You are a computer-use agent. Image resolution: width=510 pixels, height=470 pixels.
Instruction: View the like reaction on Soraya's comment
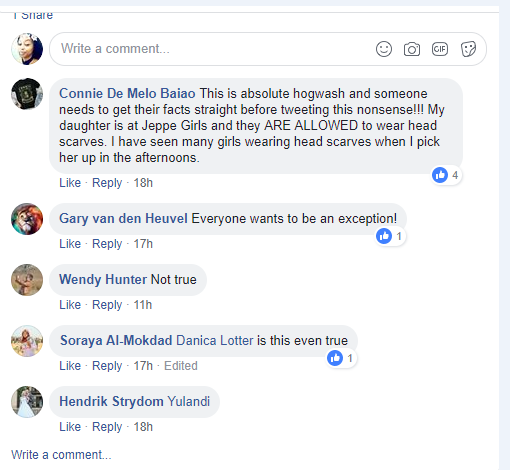pyautogui.click(x=341, y=358)
